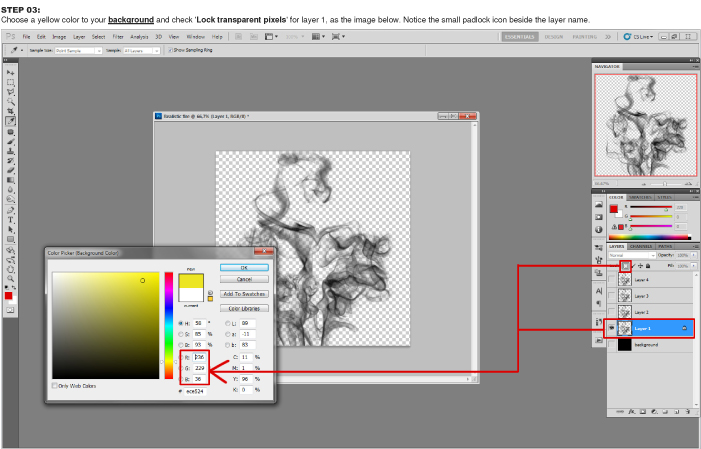Screen dimensions: 701x449
Task: Select the Crop tool
Action: point(10,111)
